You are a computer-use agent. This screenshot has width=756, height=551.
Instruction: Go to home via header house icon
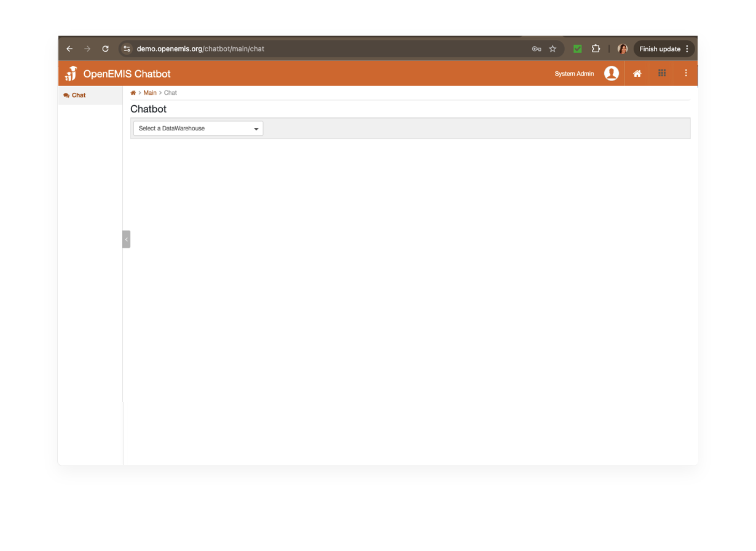pos(637,73)
